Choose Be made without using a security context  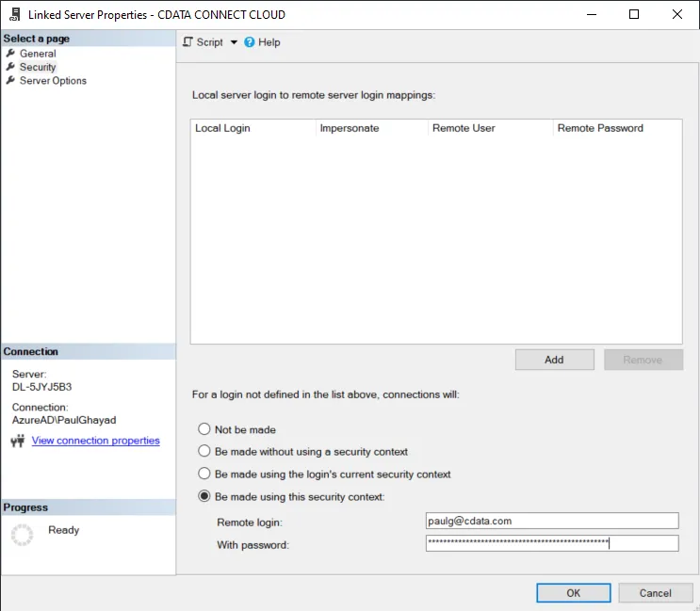click(204, 452)
